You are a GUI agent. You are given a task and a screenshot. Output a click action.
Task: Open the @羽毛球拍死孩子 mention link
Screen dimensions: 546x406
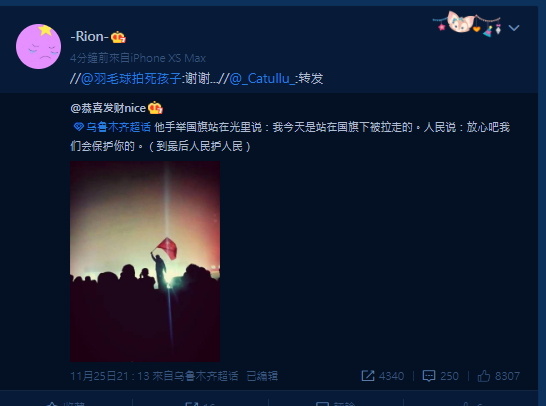point(131,79)
